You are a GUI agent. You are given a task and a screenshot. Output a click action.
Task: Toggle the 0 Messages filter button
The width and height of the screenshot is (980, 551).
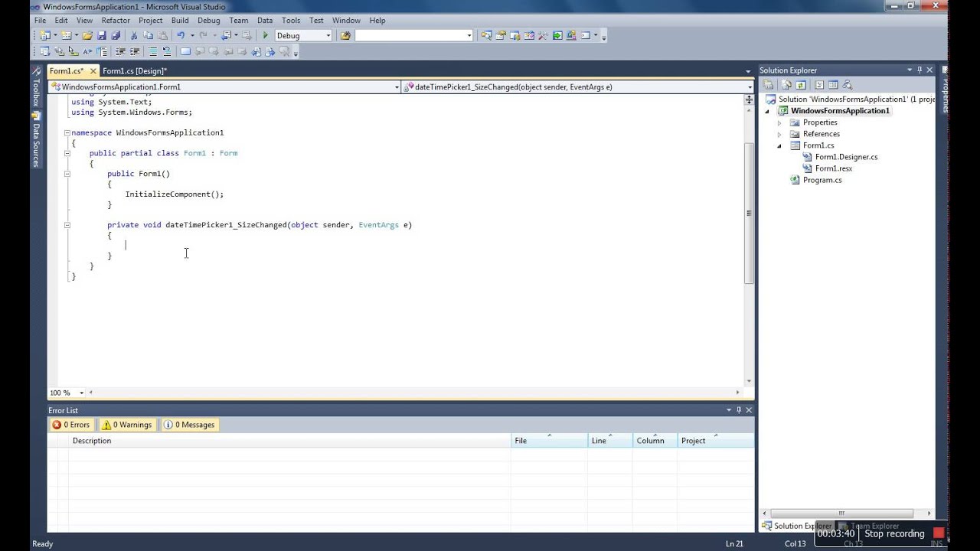tap(189, 425)
